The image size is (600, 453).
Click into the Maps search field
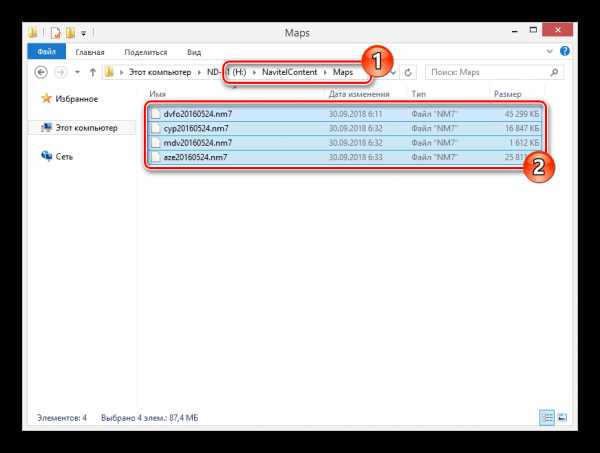click(x=485, y=72)
